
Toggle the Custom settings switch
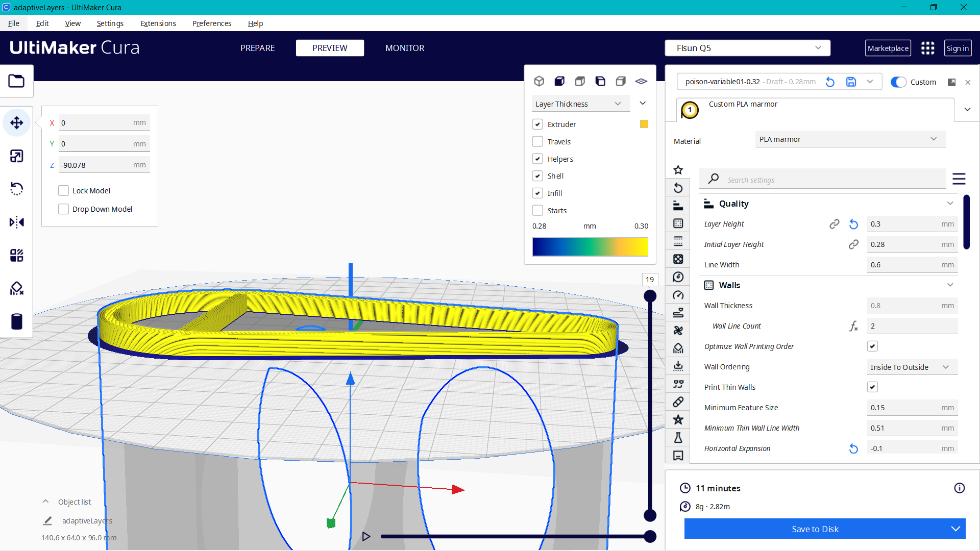[898, 82]
